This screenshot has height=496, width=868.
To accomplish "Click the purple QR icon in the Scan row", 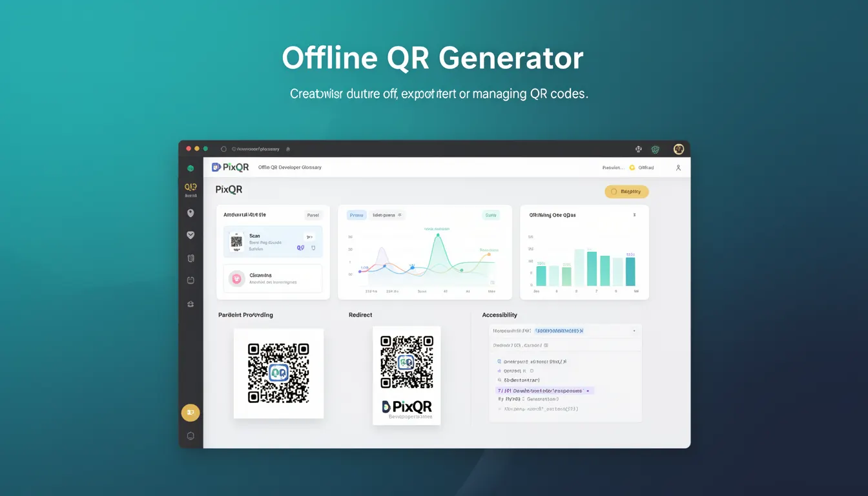I will (300, 247).
